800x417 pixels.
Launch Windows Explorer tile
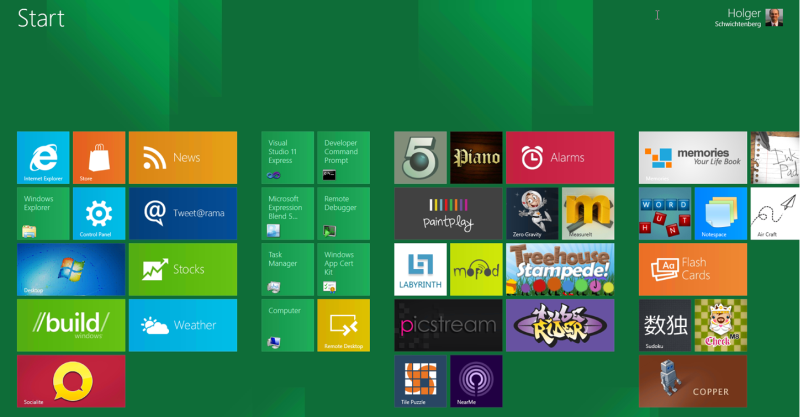coord(43,213)
